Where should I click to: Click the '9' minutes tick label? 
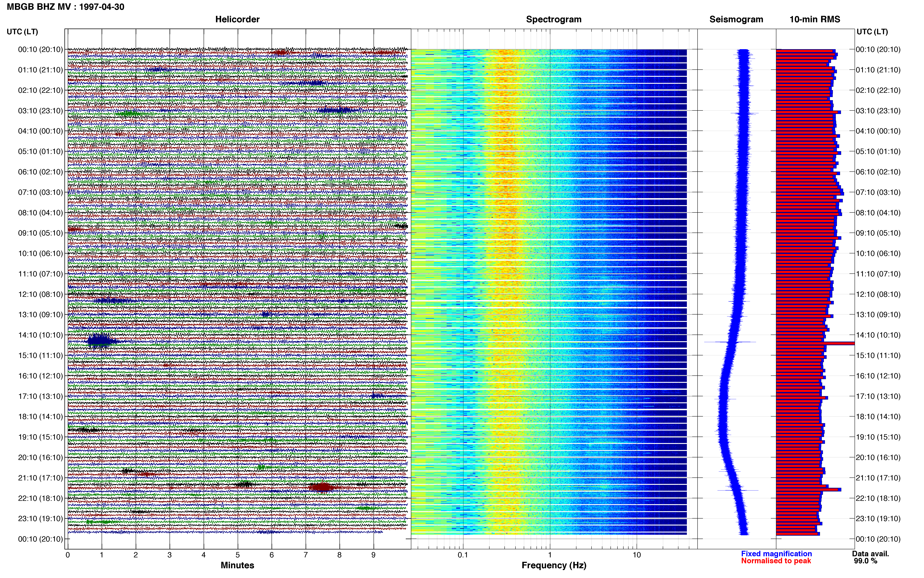(373, 555)
